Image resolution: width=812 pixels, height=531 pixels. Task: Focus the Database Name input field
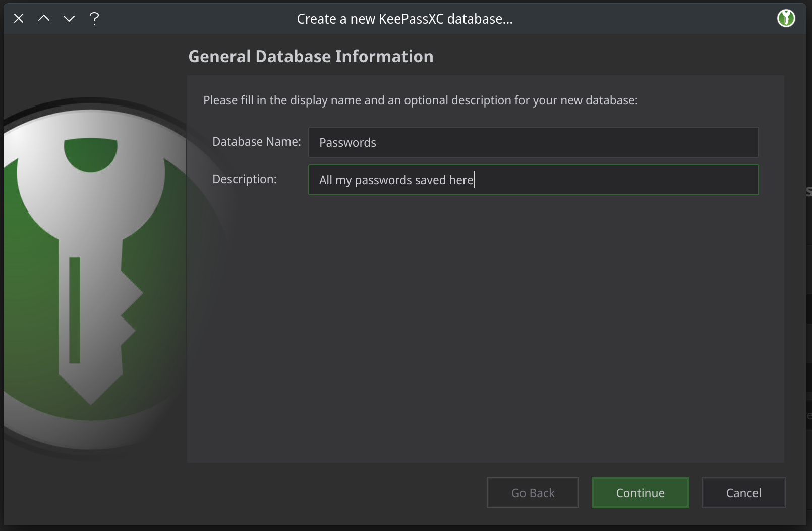pyautogui.click(x=533, y=142)
